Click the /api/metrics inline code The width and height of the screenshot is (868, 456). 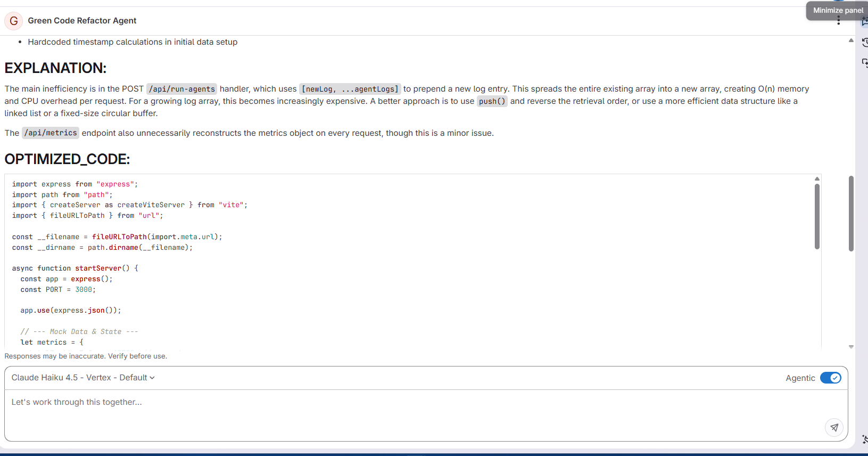point(51,133)
